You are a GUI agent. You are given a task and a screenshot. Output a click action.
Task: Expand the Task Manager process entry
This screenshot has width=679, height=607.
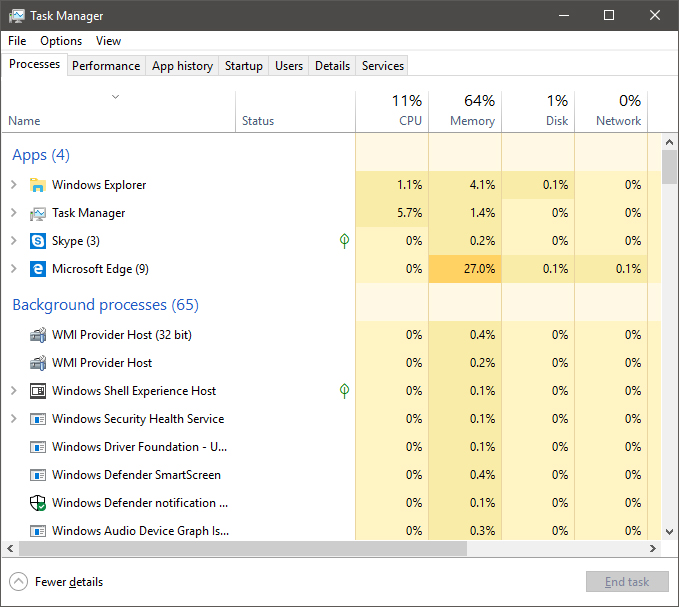point(14,213)
